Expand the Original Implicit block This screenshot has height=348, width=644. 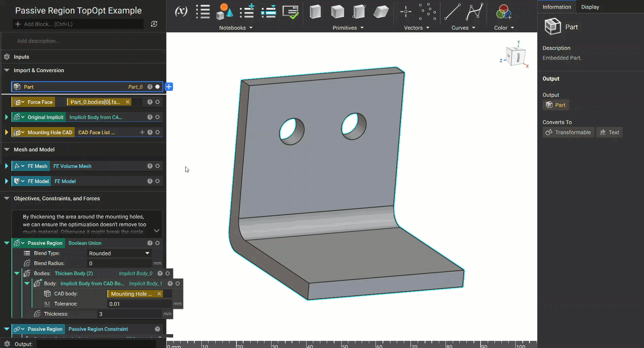(x=6, y=117)
